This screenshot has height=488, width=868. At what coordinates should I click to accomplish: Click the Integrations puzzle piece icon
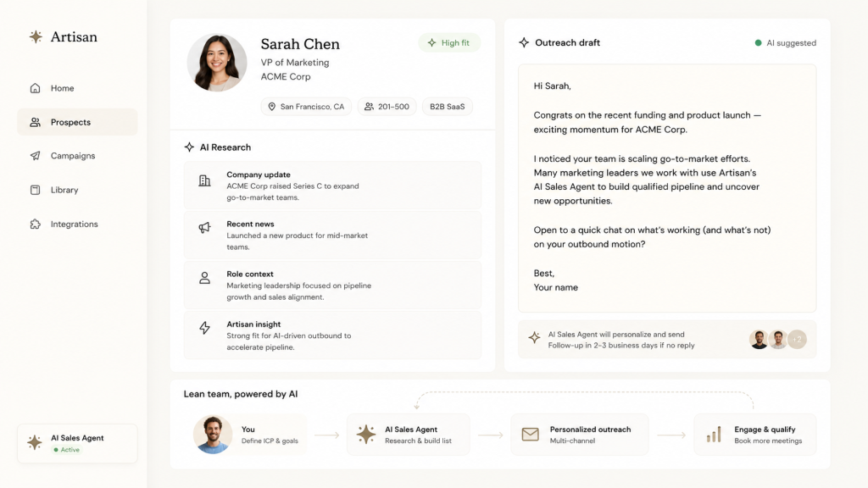[x=35, y=224]
